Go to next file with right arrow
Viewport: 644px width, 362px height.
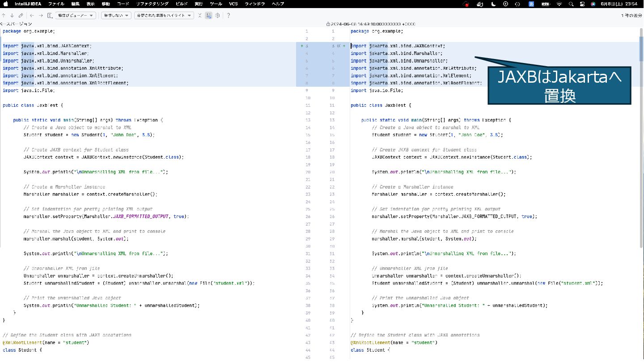point(41,15)
